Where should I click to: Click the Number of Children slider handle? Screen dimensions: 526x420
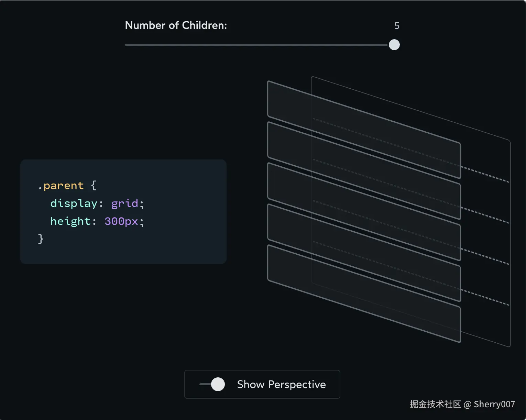click(x=394, y=45)
